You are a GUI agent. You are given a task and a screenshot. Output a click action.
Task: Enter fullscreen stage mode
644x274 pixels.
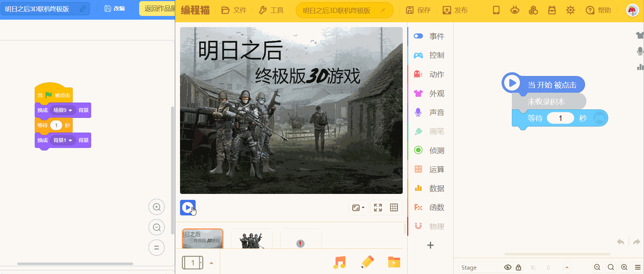[378, 208]
